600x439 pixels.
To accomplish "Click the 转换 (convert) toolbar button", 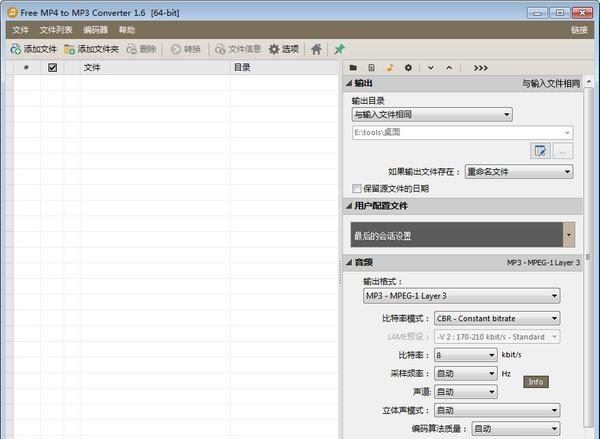I will [186, 49].
